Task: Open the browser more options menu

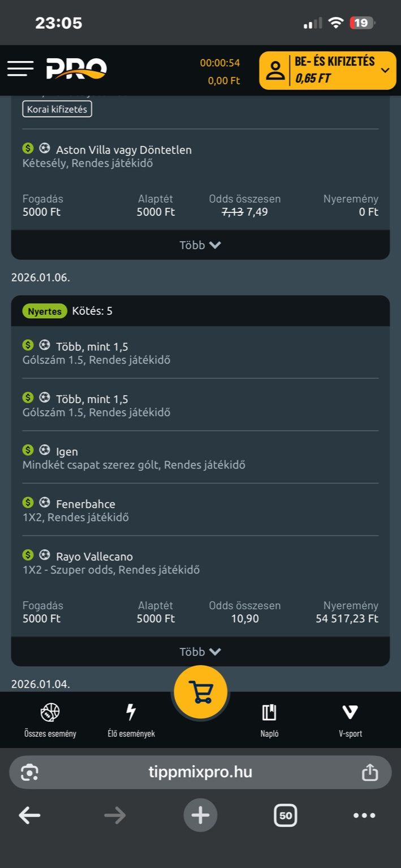Action: 364,815
